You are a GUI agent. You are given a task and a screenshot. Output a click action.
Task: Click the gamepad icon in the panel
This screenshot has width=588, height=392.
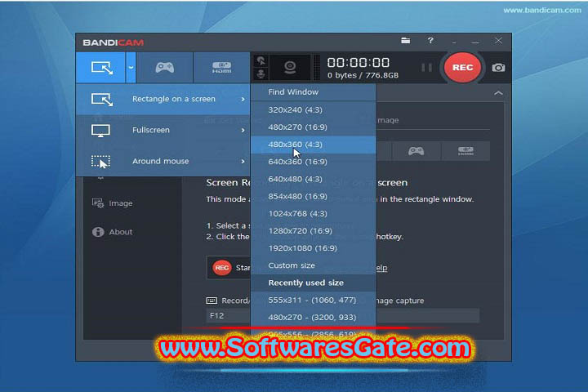pyautogui.click(x=416, y=151)
